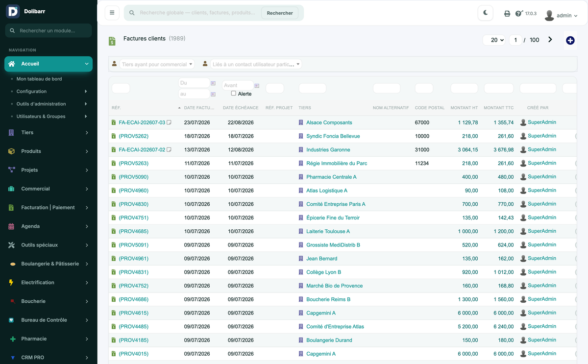The height and width of the screenshot is (364, 588).
Task: Expand Utilisateurs & Groupes submenu
Action: tap(86, 117)
